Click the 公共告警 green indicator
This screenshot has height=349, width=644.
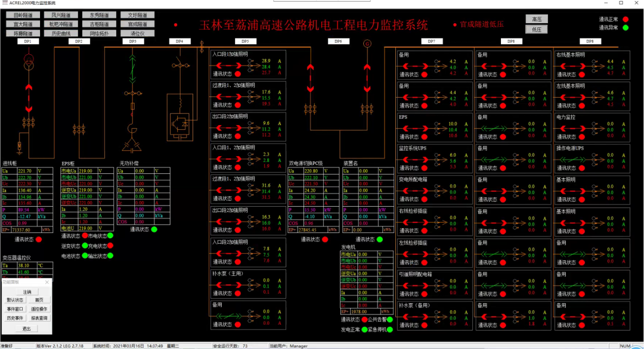(x=390, y=319)
